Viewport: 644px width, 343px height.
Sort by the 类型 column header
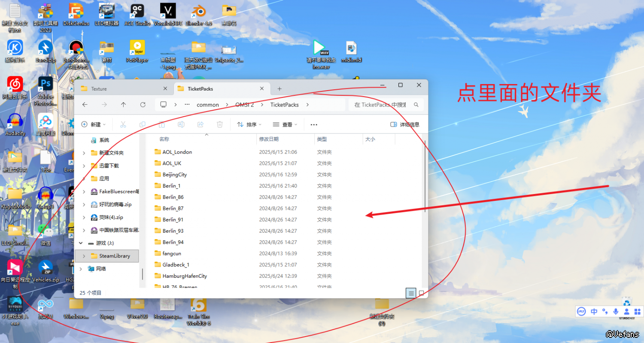click(x=322, y=139)
